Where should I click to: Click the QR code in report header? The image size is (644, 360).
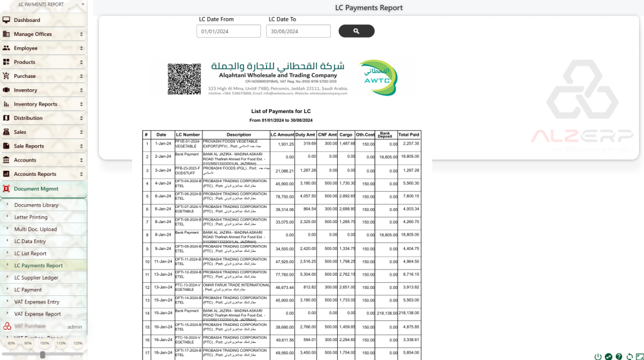(184, 79)
